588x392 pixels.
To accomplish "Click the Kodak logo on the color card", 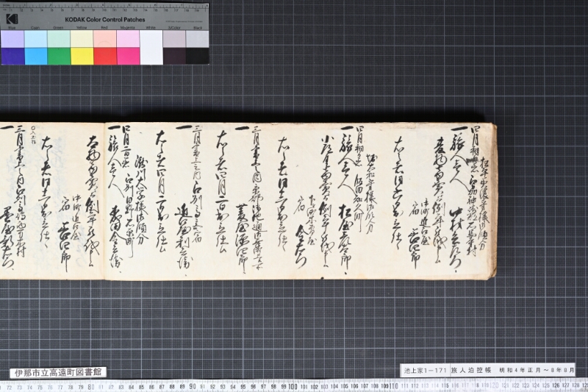I will click(x=12, y=19).
